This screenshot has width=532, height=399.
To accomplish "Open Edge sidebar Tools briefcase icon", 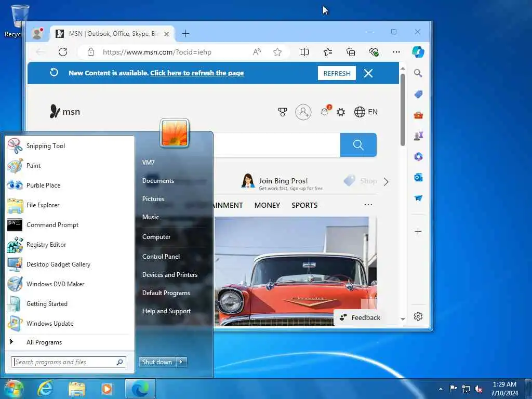I will click(x=418, y=115).
